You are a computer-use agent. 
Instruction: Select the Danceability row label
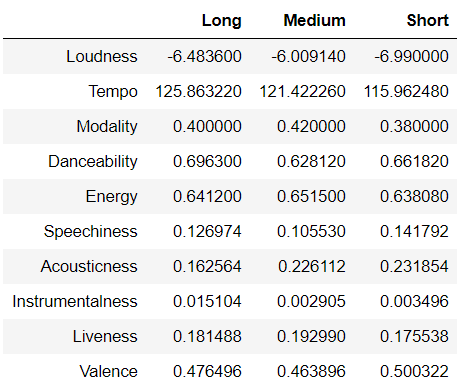click(93, 162)
